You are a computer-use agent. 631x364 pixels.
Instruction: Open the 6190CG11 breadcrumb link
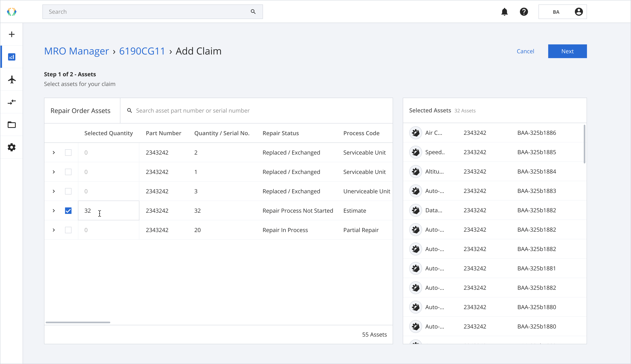(142, 51)
